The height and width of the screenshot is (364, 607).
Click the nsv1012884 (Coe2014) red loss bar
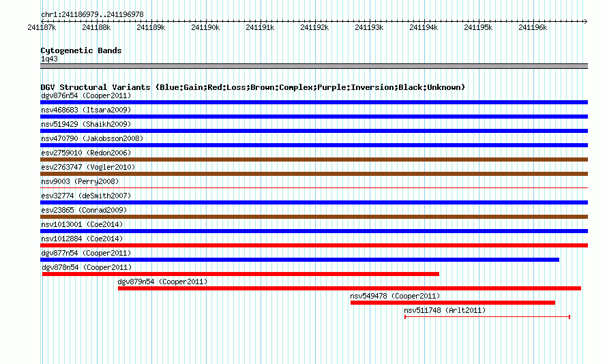click(x=314, y=245)
